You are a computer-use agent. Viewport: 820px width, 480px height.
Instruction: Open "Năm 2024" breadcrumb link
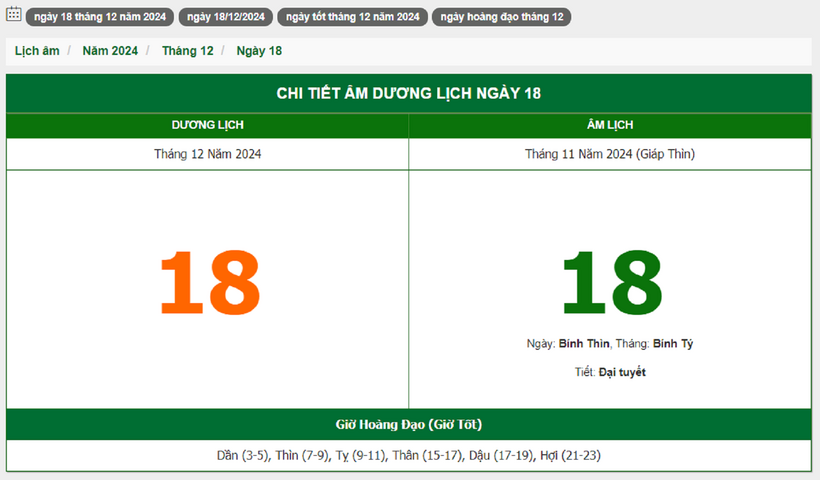click(110, 51)
